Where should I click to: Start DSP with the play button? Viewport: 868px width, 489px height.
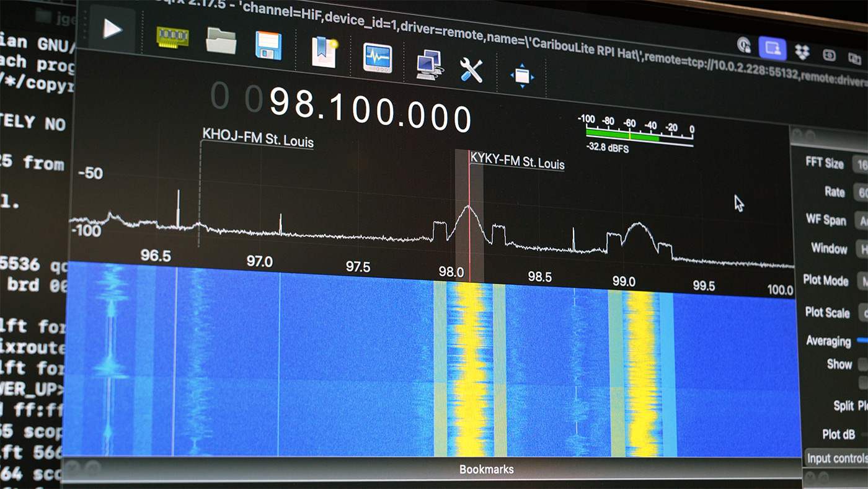112,29
